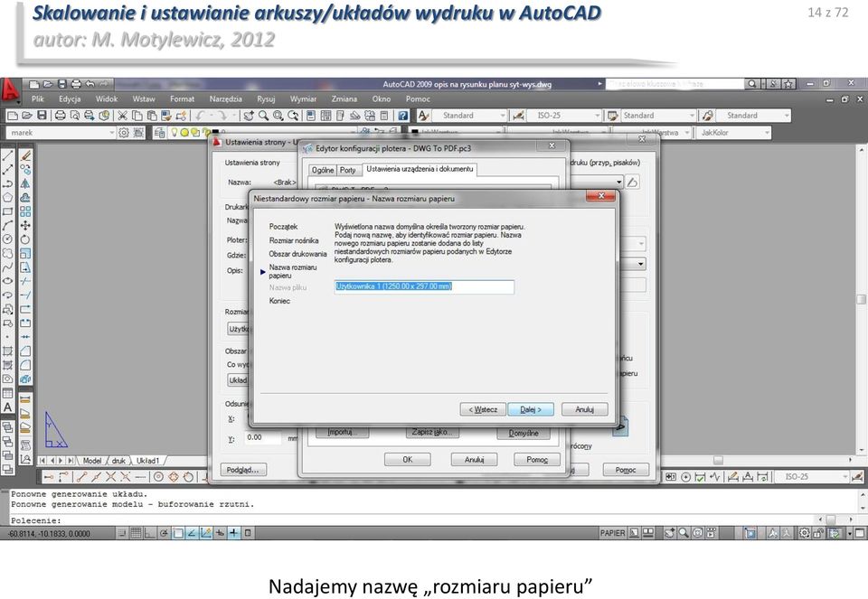Open the Narzędzia menu
Image resolution: width=868 pixels, height=599 pixels.
click(226, 99)
